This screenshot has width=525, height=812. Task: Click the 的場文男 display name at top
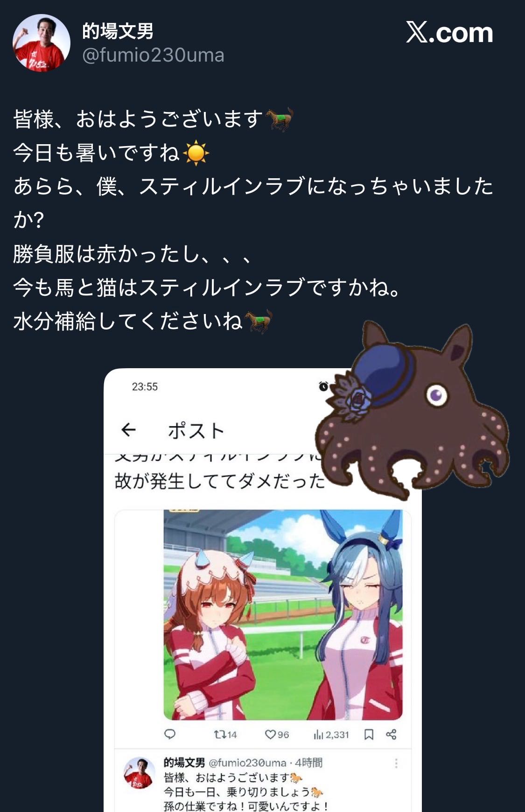(118, 31)
